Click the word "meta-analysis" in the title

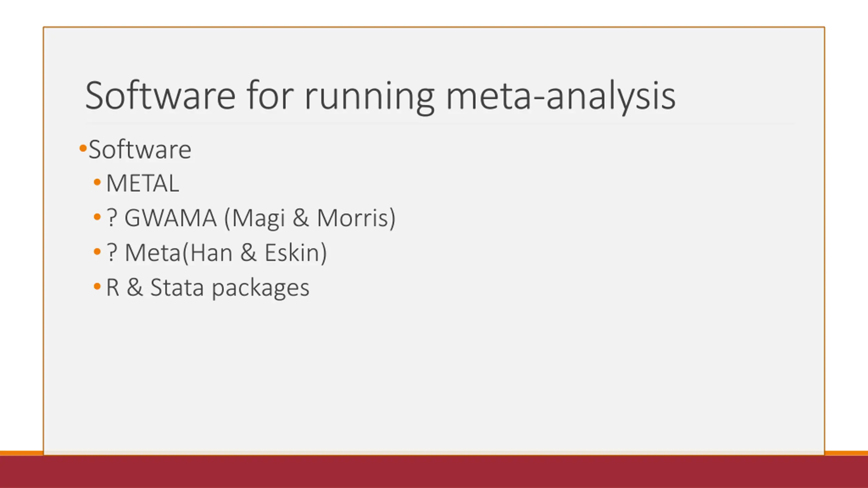click(560, 96)
